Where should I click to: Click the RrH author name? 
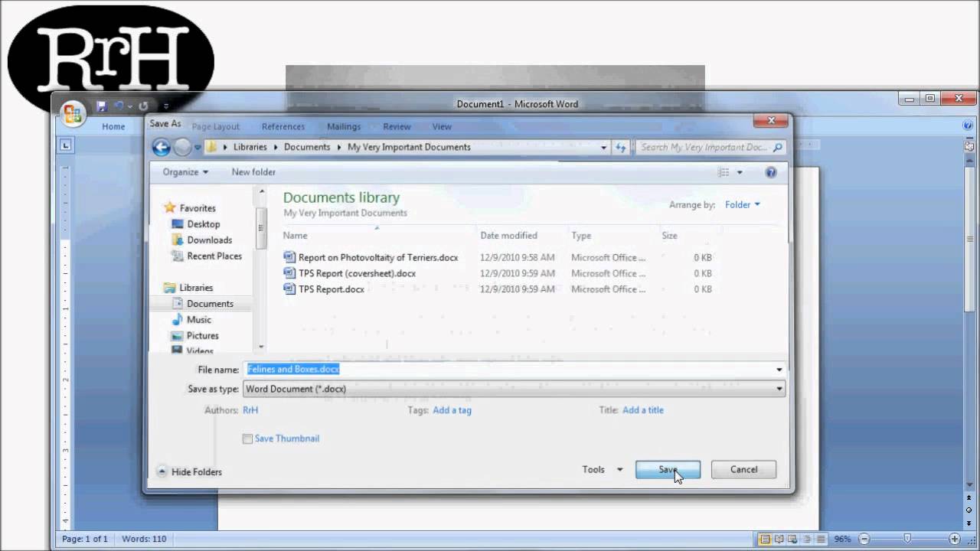(250, 410)
